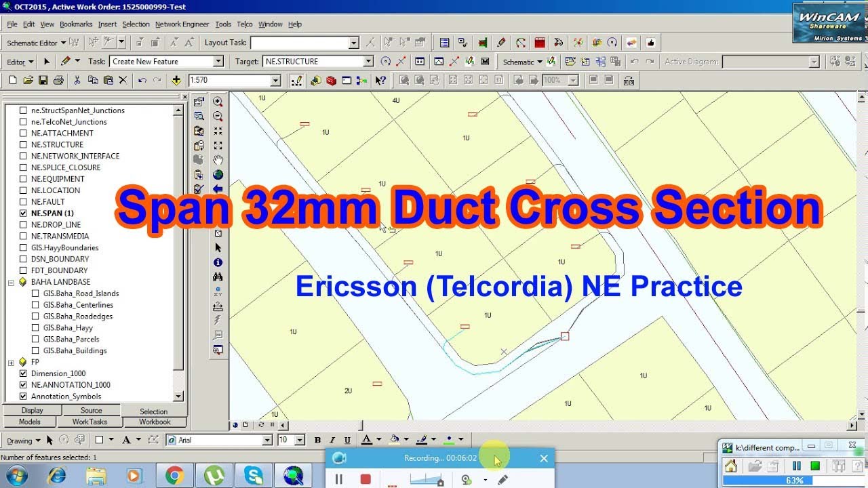Image resolution: width=868 pixels, height=488 pixels.
Task: Open the Find binoculars tool
Action: (x=218, y=277)
